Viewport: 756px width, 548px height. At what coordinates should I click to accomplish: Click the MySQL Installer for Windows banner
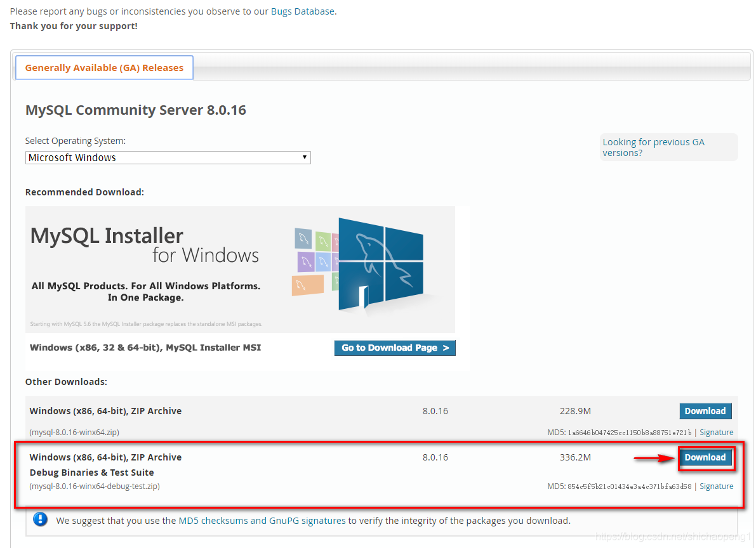[240, 270]
